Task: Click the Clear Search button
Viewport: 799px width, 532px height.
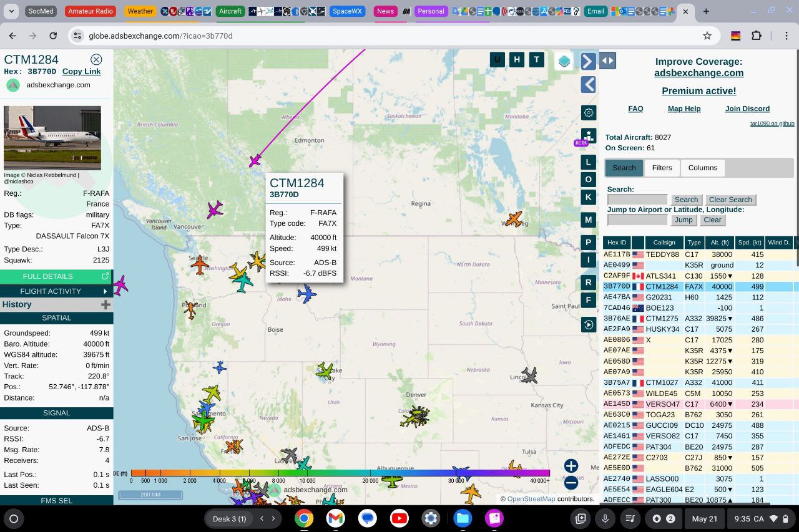Action: (x=730, y=200)
